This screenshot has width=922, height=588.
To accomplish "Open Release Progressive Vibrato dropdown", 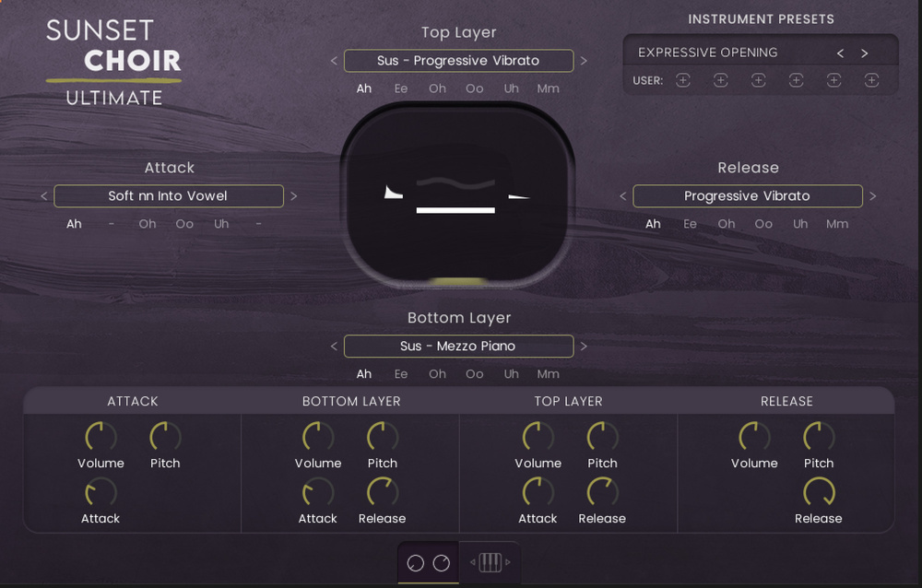I will coord(748,195).
